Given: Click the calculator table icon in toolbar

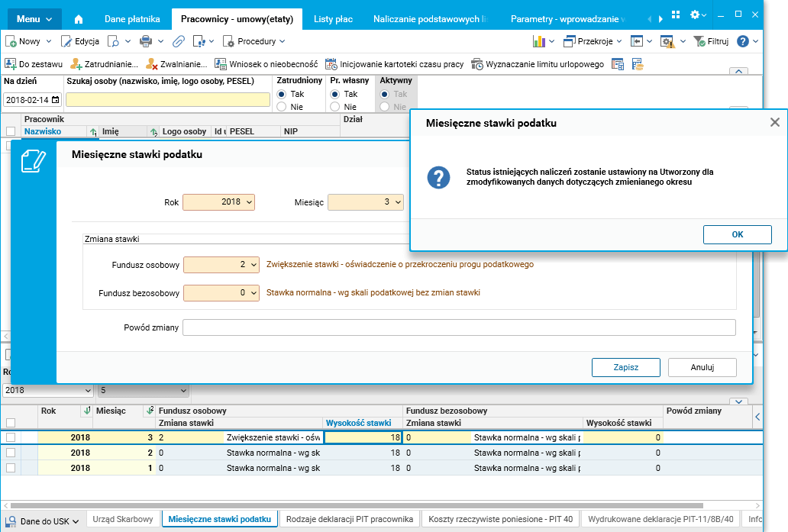Looking at the screenshot, I should (618, 64).
